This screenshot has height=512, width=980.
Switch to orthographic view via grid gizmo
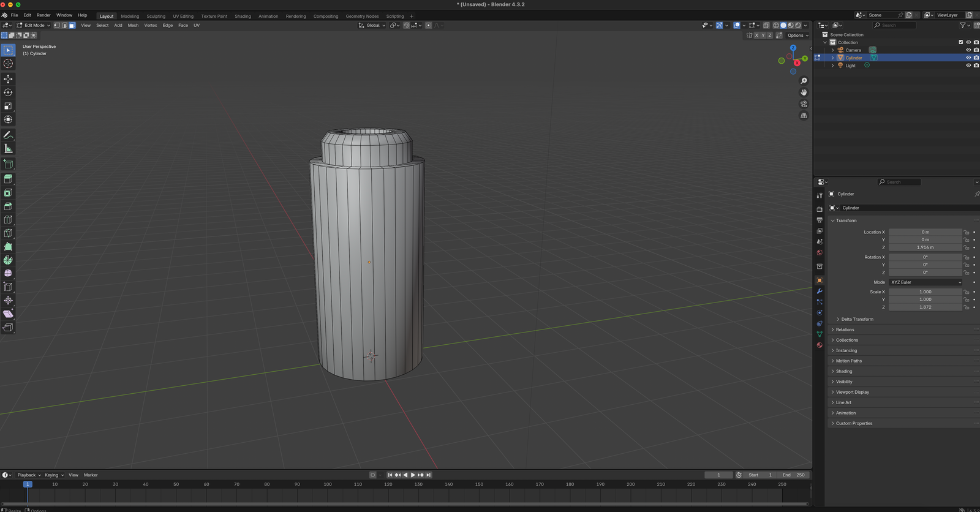click(804, 116)
